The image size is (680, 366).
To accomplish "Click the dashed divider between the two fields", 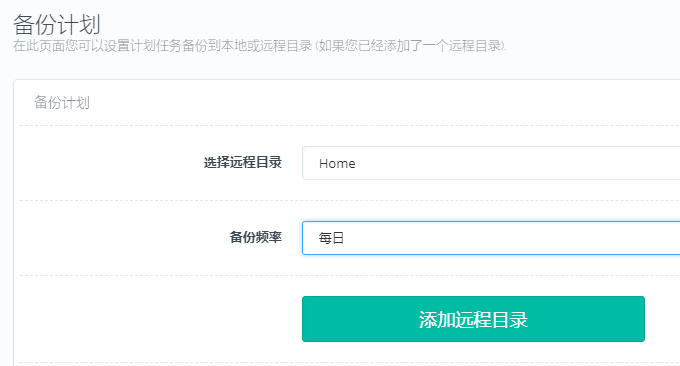I will 349,200.
